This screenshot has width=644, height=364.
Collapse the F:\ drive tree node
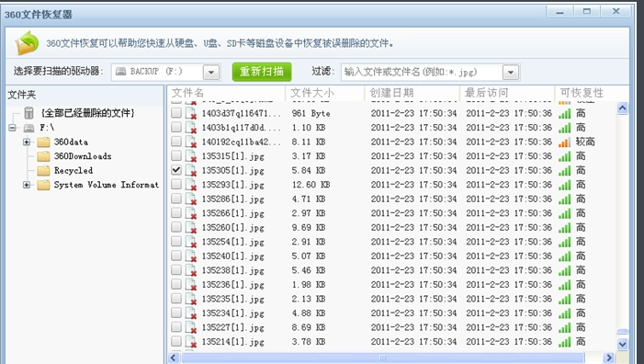[12, 128]
